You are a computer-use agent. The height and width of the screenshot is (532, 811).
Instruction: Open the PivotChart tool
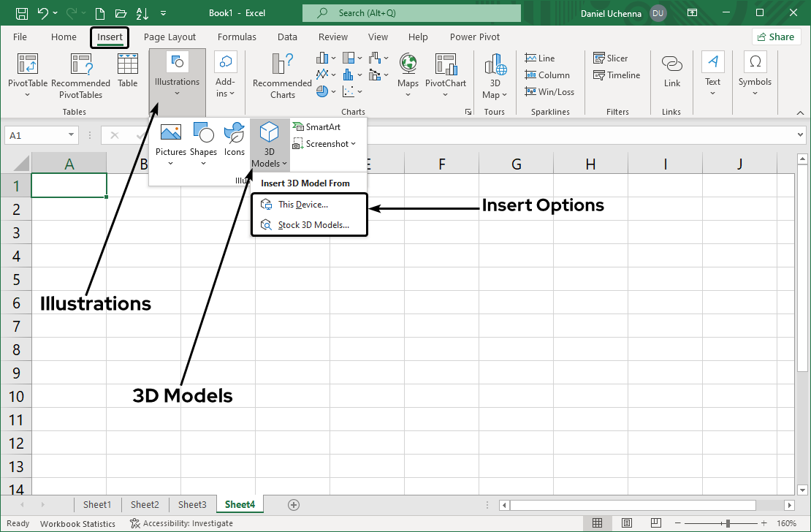point(446,71)
